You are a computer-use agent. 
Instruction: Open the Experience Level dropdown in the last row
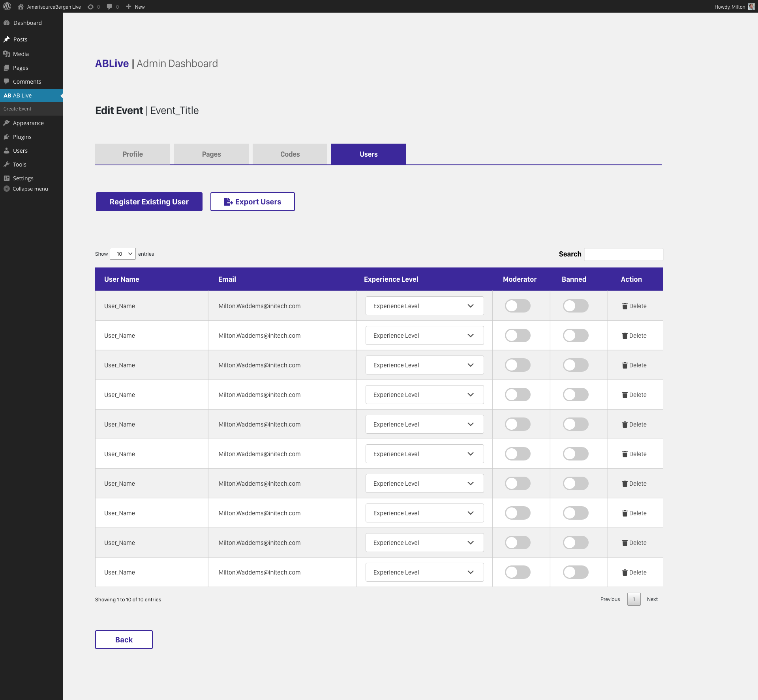pos(424,572)
